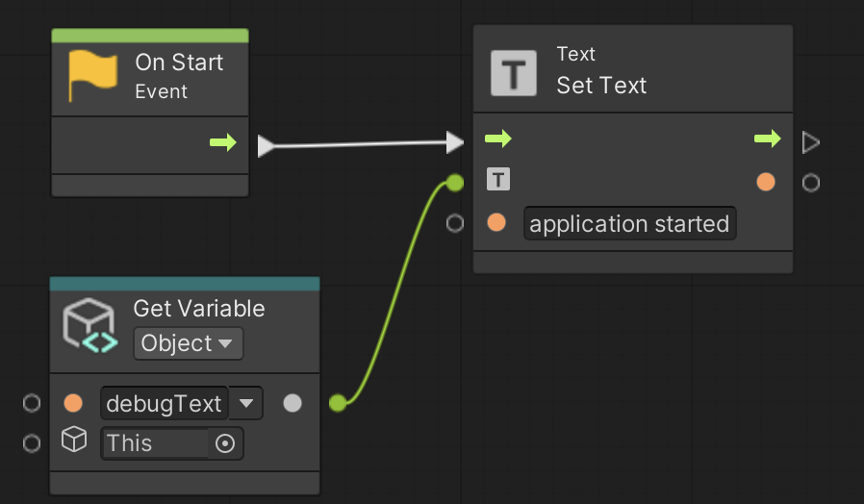Open the Object kind dropdown
This screenshot has width=864, height=504.
(x=188, y=343)
